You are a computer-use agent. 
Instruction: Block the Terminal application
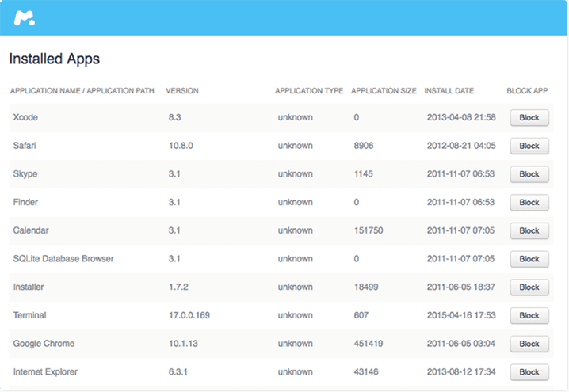pos(529,315)
